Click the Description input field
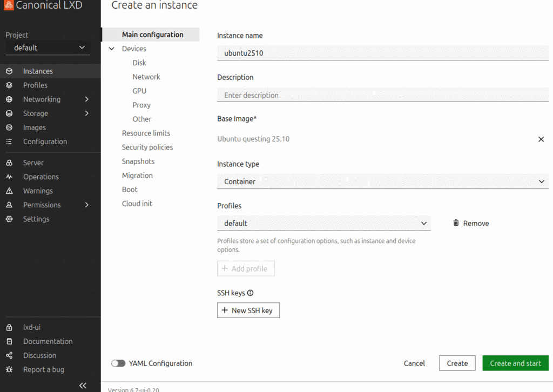The height and width of the screenshot is (392, 553). (382, 96)
